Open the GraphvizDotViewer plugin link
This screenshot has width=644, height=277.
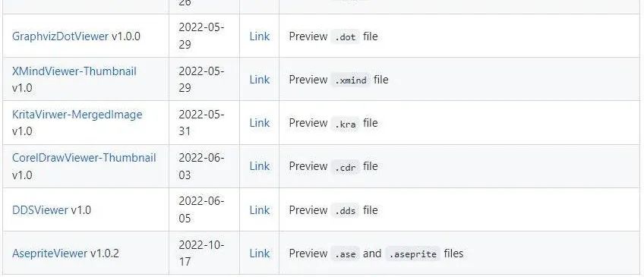pyautogui.click(x=60, y=36)
